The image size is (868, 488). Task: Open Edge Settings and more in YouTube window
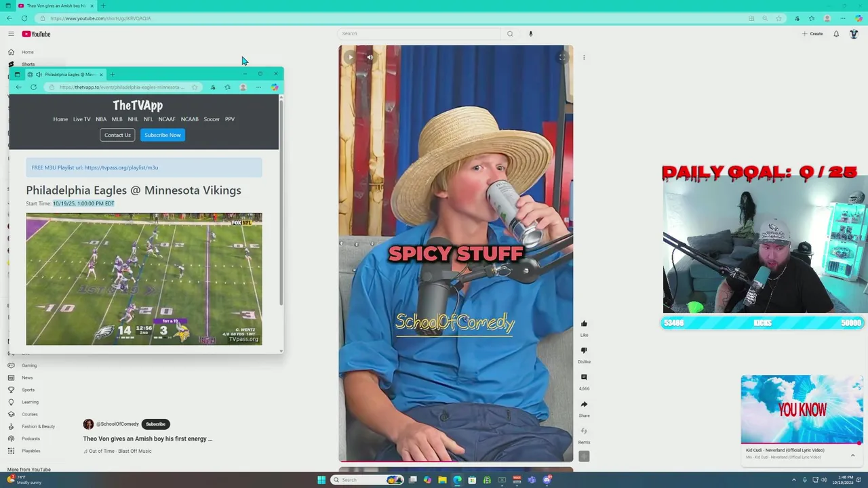tap(843, 18)
